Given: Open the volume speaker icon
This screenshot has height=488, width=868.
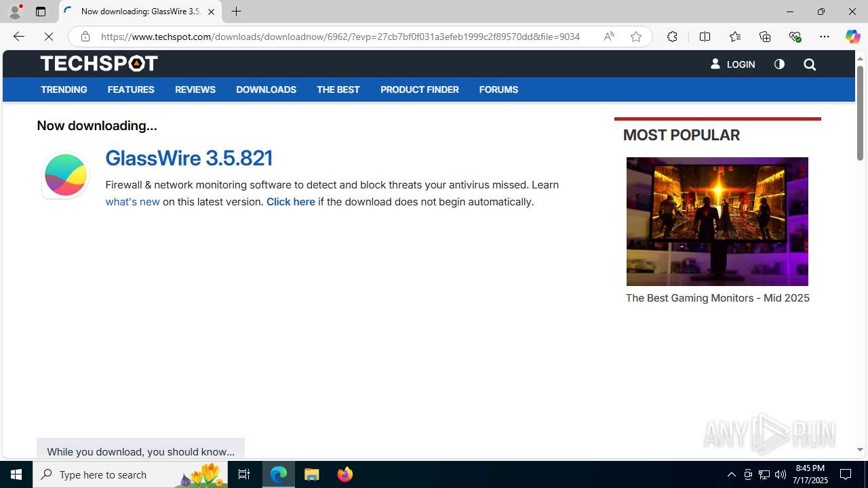Looking at the screenshot, I should [x=781, y=474].
